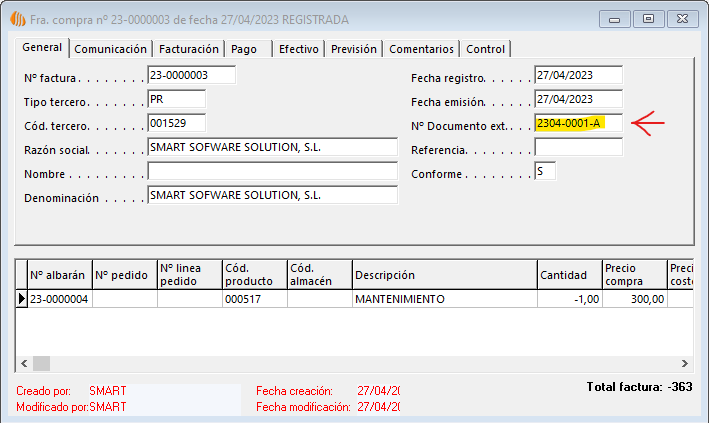Select the row indicator arrow for 23-0000004
Image resolution: width=709 pixels, height=423 pixels.
pos(22,299)
